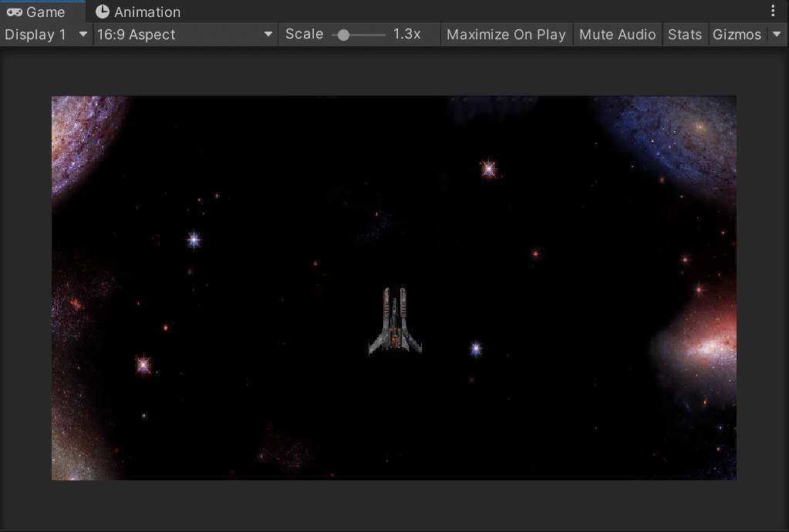Open the panel's three-dot options menu
Screen dimensions: 789x532
tap(774, 11)
